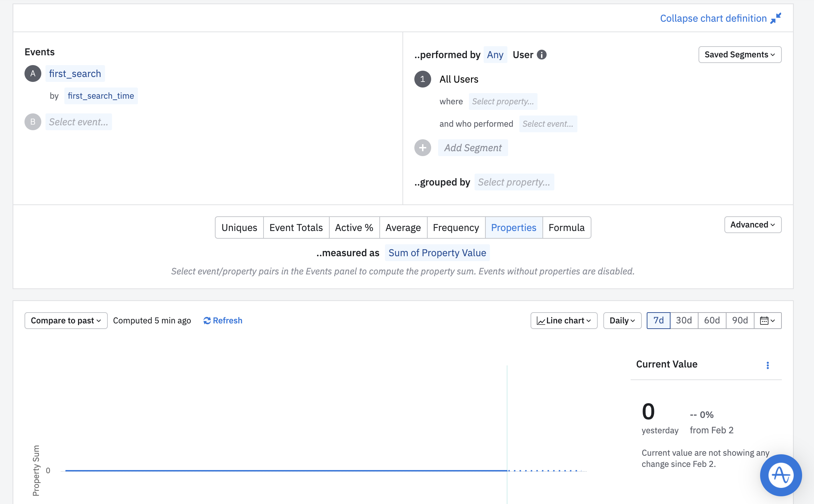Click the User info icon
814x504 pixels.
[x=541, y=55]
